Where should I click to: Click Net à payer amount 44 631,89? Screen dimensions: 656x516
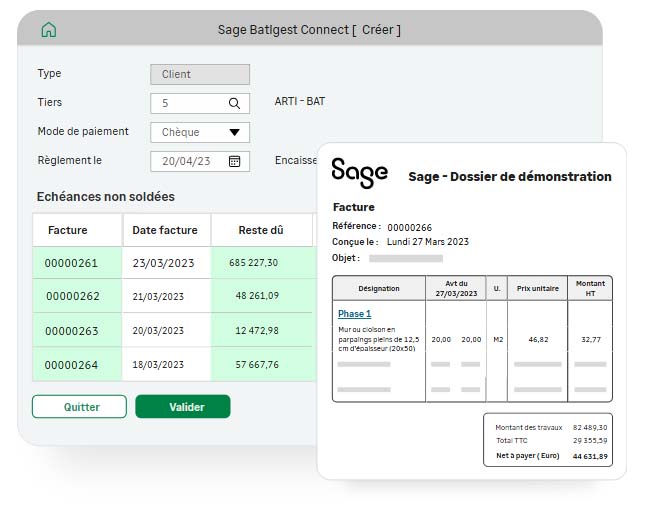coord(590,457)
